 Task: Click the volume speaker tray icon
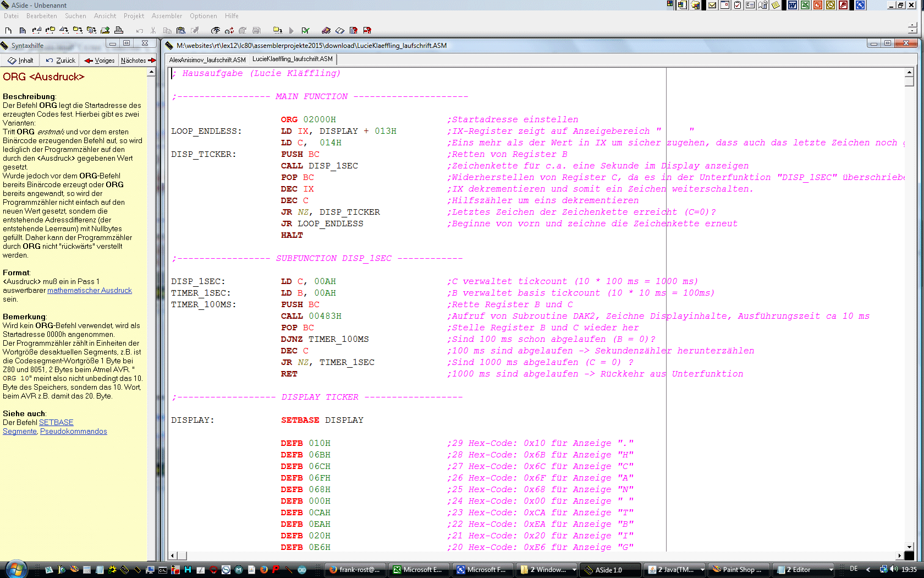pyautogui.click(x=894, y=569)
